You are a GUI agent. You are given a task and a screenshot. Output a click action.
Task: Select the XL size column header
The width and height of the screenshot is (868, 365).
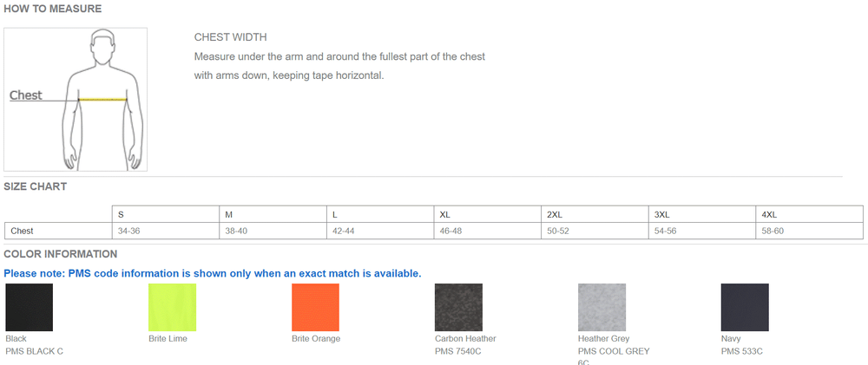pyautogui.click(x=444, y=214)
